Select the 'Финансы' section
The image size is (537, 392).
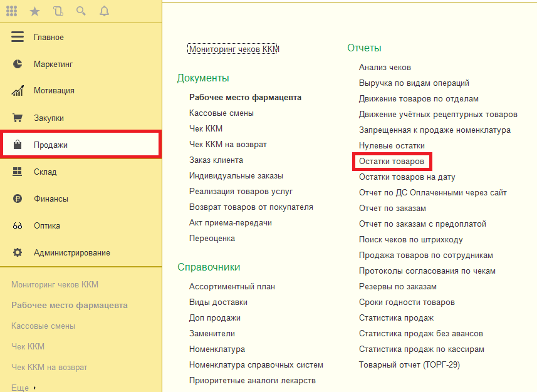point(51,199)
